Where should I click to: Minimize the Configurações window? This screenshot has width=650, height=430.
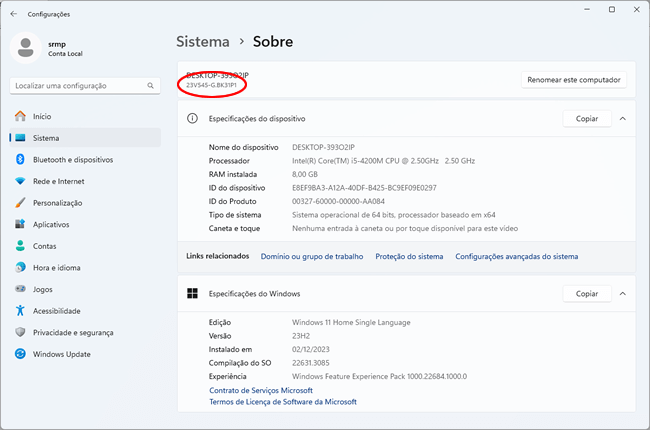(587, 10)
